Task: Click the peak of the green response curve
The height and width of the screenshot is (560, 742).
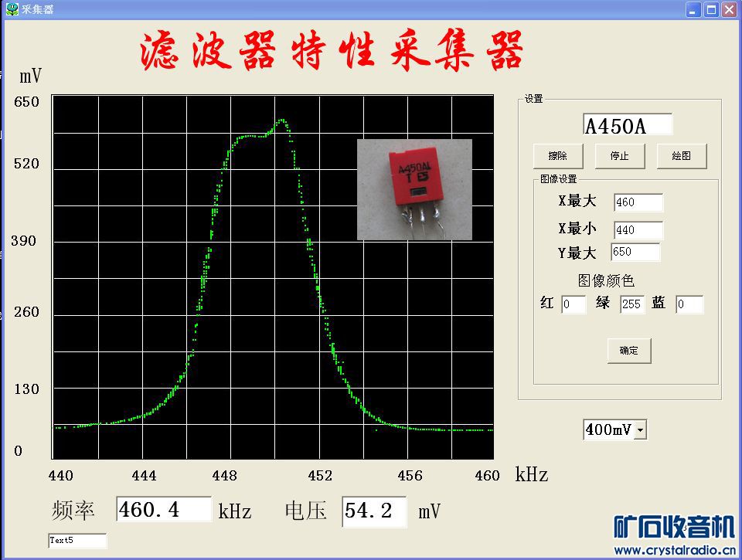Action: click(x=282, y=120)
